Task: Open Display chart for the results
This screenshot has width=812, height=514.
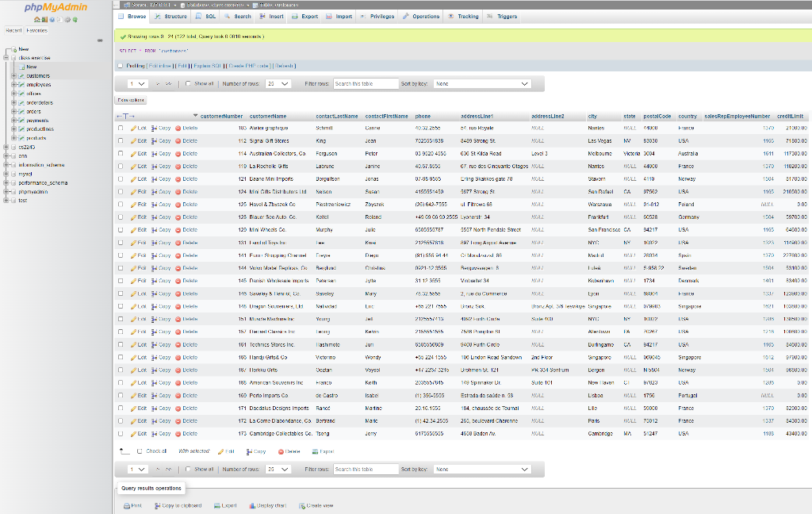Action: [270, 505]
